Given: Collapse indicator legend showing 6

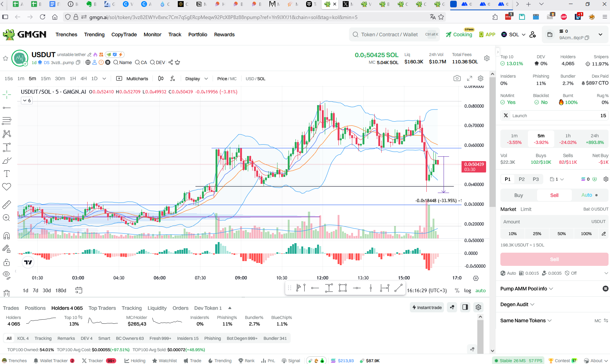Looking at the screenshot, I should pos(27,100).
